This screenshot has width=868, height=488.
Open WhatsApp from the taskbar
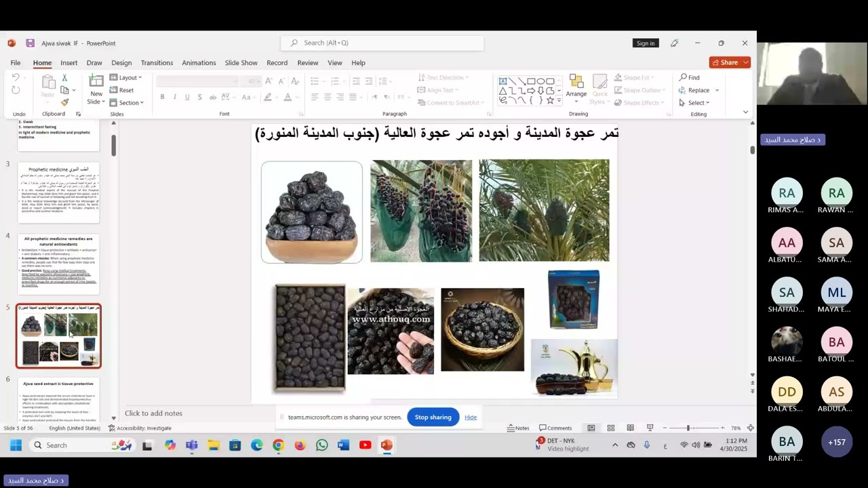(x=321, y=445)
